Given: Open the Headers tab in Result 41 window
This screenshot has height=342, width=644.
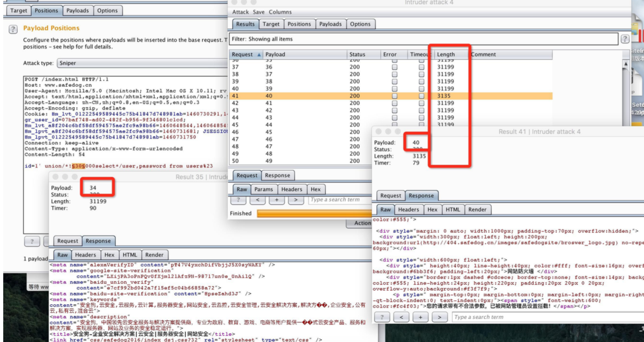Looking at the screenshot, I should (x=409, y=209).
